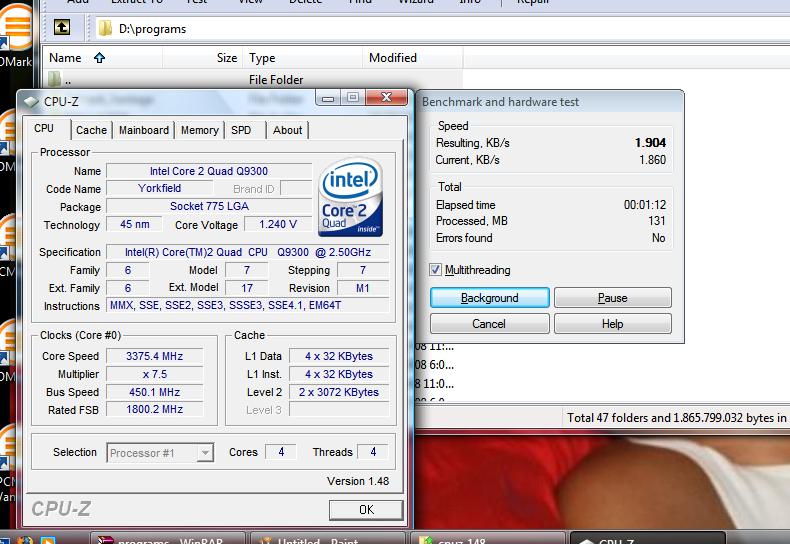Screen dimensions: 790x544
Task: Toggle the Multithreading checkbox
Action: click(435, 269)
